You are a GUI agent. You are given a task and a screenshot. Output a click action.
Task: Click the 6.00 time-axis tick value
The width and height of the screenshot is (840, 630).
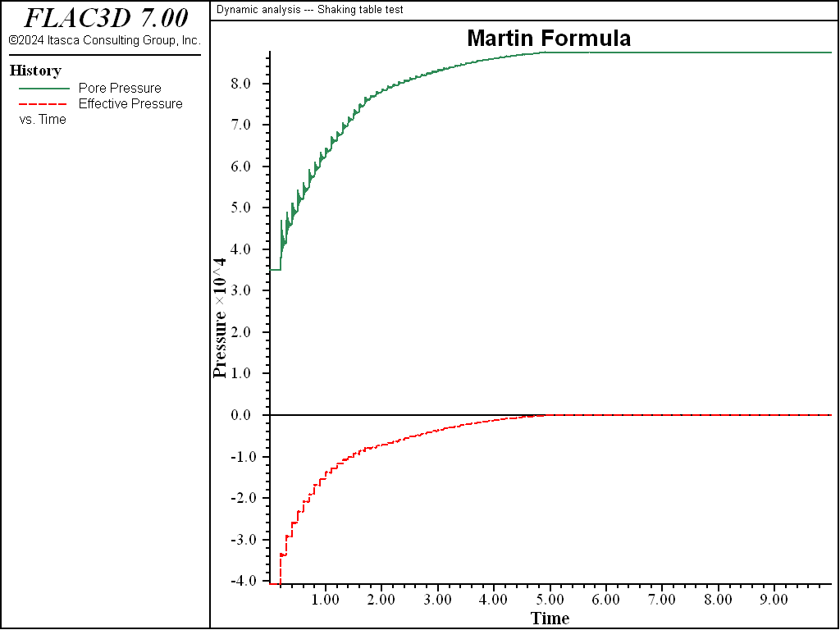click(x=606, y=599)
